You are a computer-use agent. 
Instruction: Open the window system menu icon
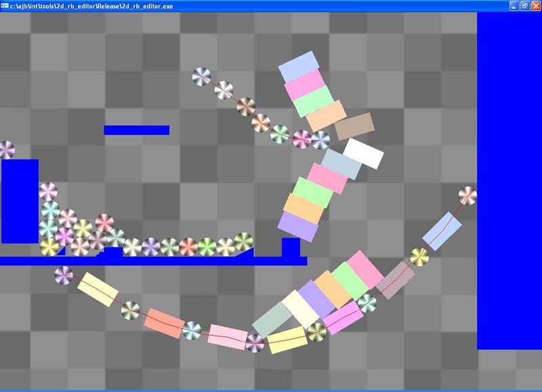click(x=5, y=6)
